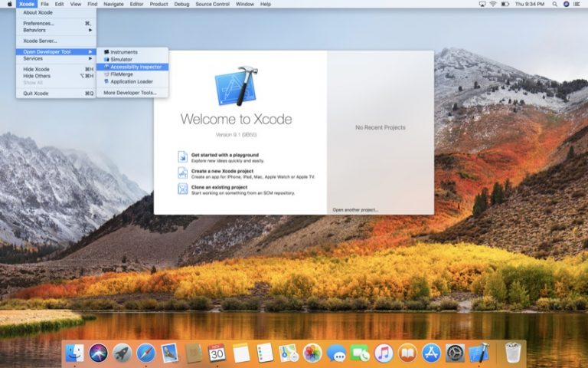Launch Siri from the Dock

pyautogui.click(x=98, y=353)
